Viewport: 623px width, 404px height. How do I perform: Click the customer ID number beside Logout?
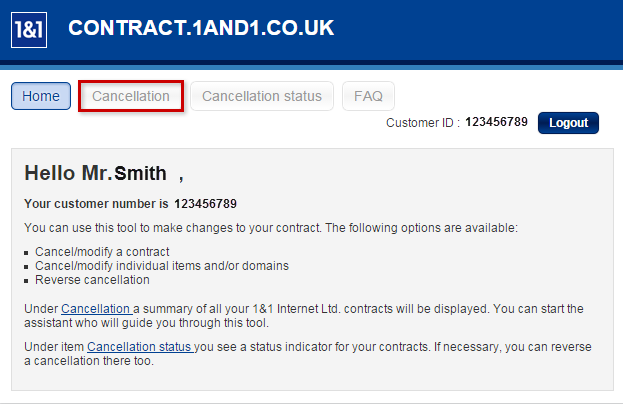497,123
